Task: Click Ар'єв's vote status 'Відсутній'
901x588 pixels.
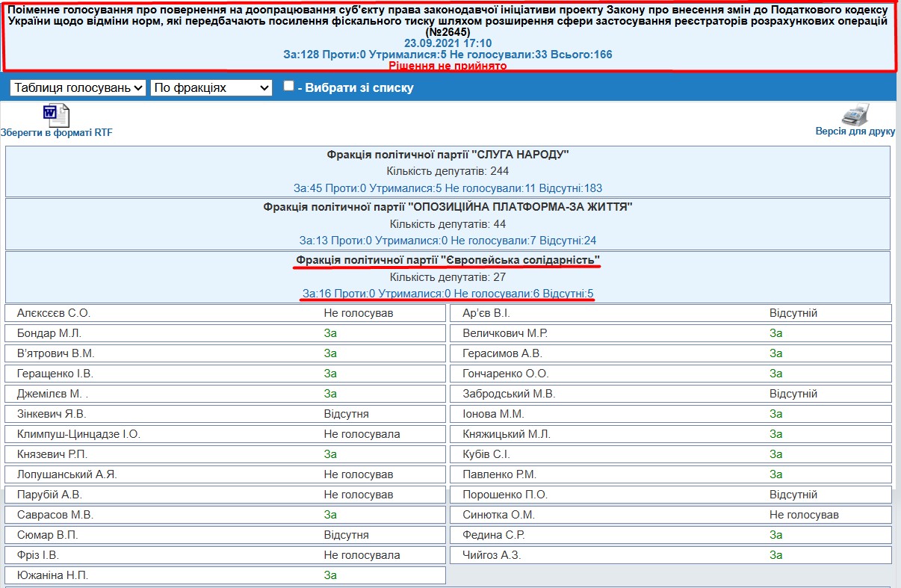Action: tap(793, 313)
